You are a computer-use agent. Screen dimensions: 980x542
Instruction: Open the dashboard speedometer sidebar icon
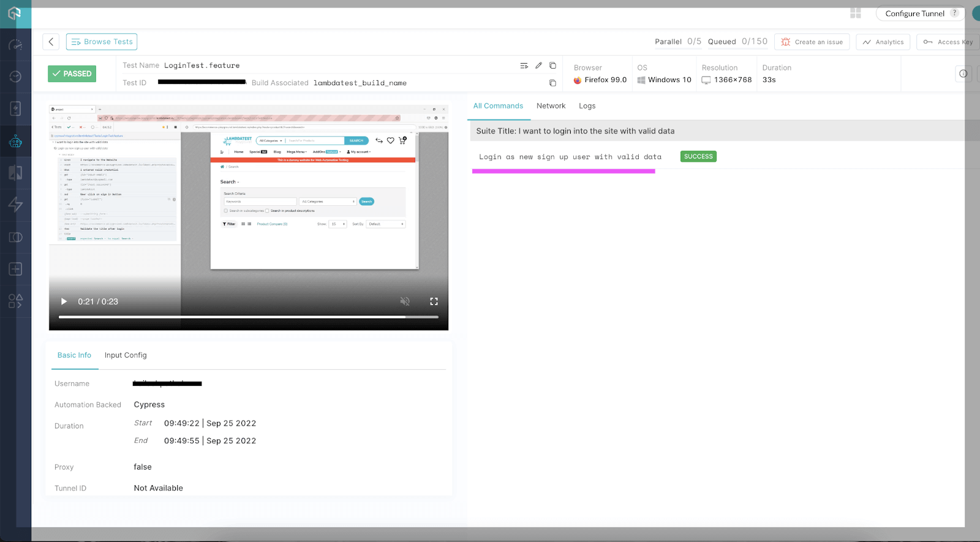15,45
